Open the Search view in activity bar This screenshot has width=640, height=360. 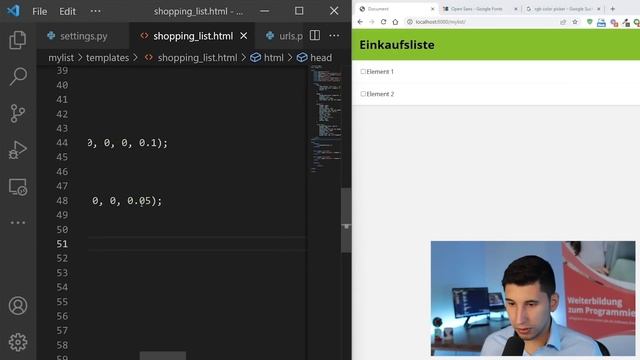coord(18,76)
